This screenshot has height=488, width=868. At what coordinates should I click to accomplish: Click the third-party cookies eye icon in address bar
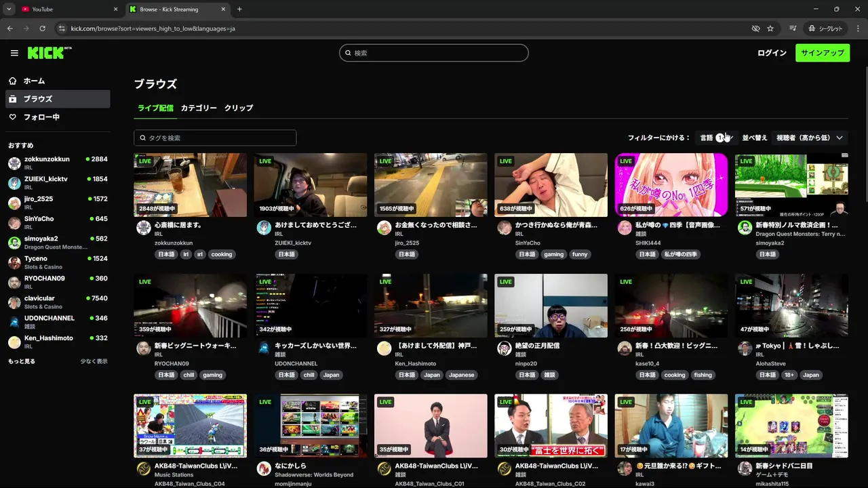755,28
